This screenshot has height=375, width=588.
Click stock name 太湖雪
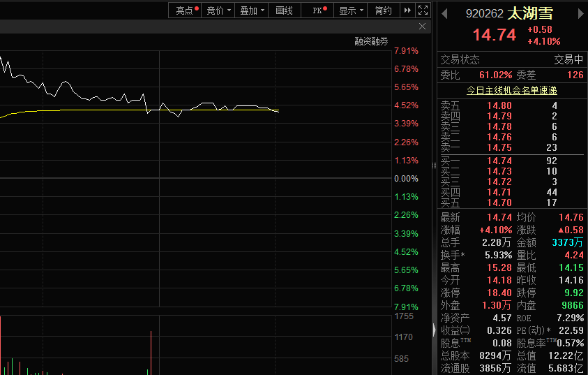pos(530,13)
